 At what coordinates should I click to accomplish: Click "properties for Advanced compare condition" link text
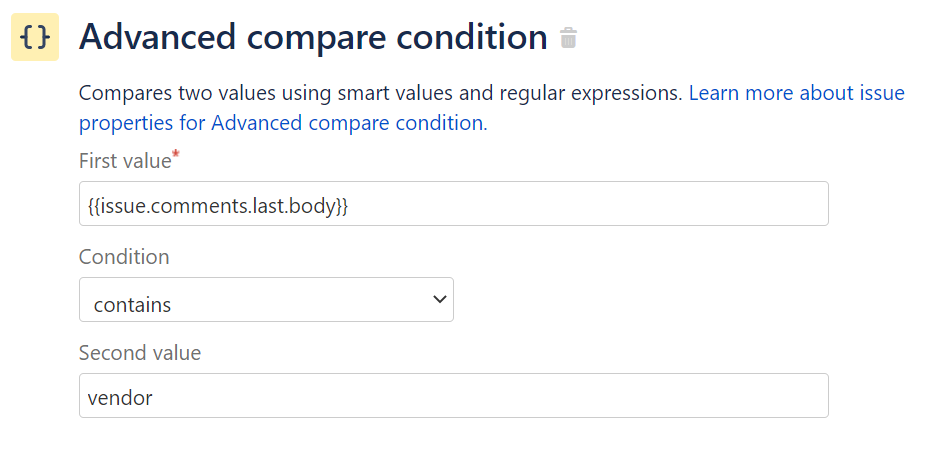coord(281,123)
